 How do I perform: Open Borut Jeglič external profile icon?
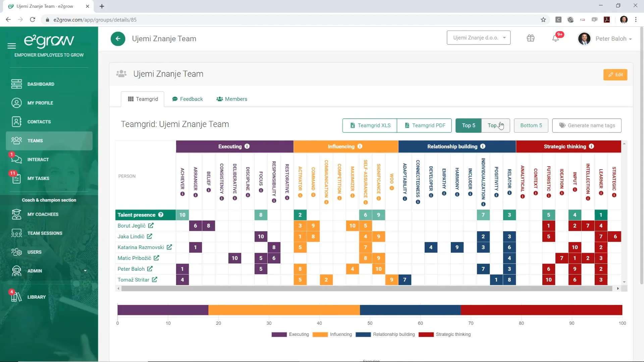coord(151,226)
